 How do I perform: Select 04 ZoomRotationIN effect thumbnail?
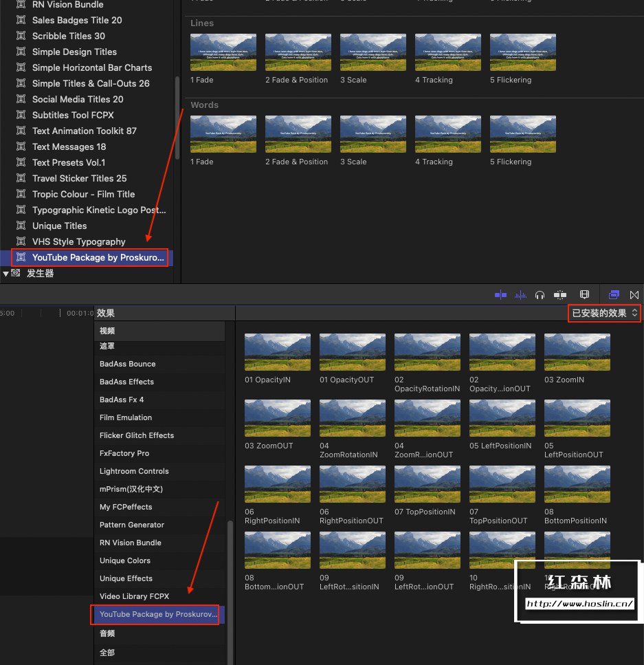pyautogui.click(x=353, y=418)
